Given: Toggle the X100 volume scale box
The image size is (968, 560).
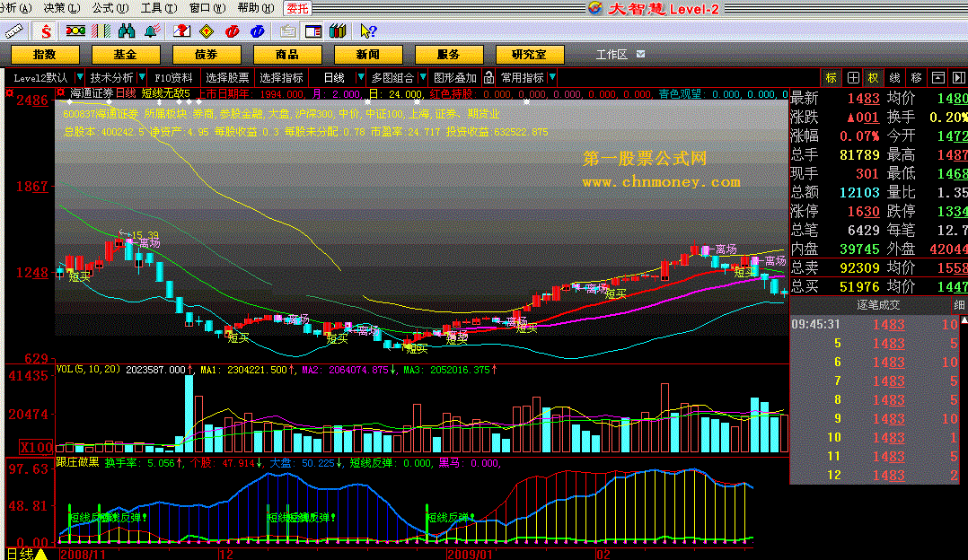Looking at the screenshot, I should 36,447.
